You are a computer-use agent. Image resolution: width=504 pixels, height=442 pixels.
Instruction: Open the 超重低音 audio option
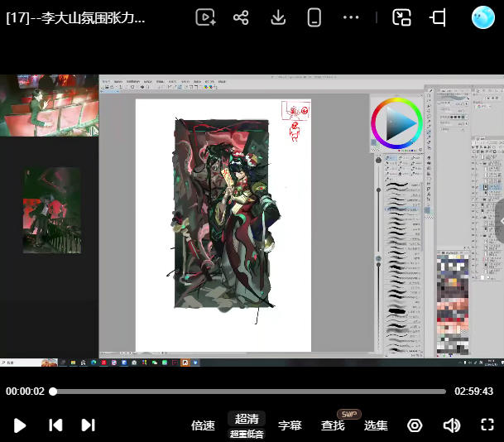coord(247,435)
